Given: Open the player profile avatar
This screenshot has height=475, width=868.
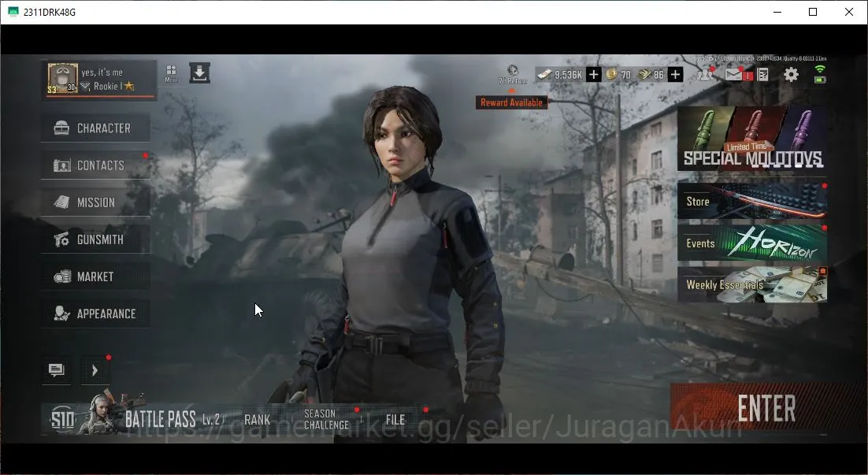Looking at the screenshot, I should coord(62,78).
